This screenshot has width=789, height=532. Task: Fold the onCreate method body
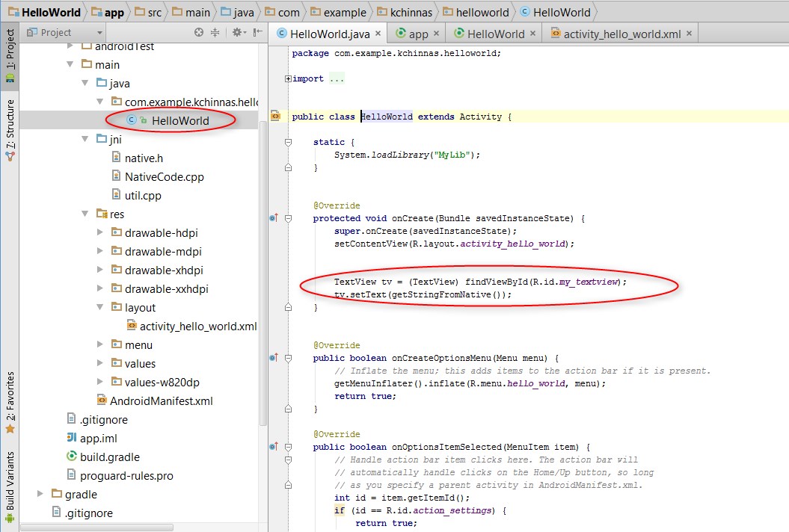[289, 218]
